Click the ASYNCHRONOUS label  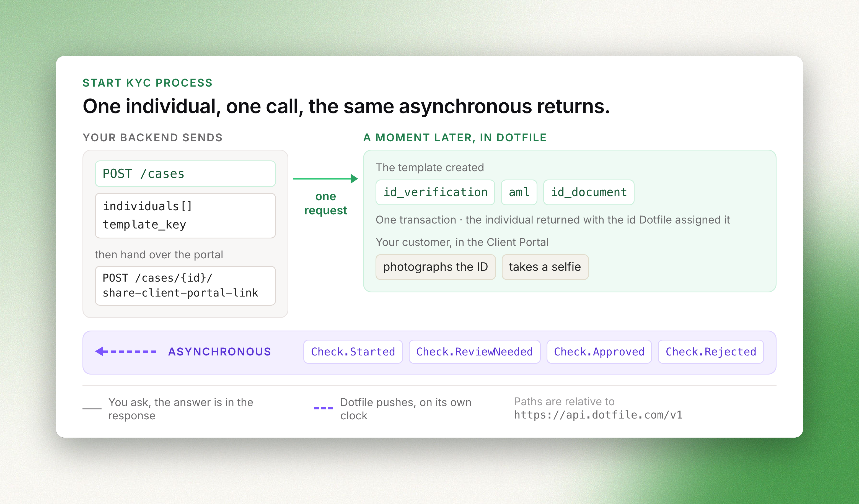tap(219, 352)
